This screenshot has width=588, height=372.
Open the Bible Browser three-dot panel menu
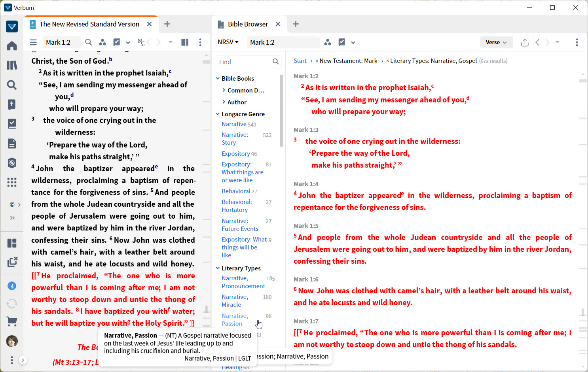[x=577, y=42]
